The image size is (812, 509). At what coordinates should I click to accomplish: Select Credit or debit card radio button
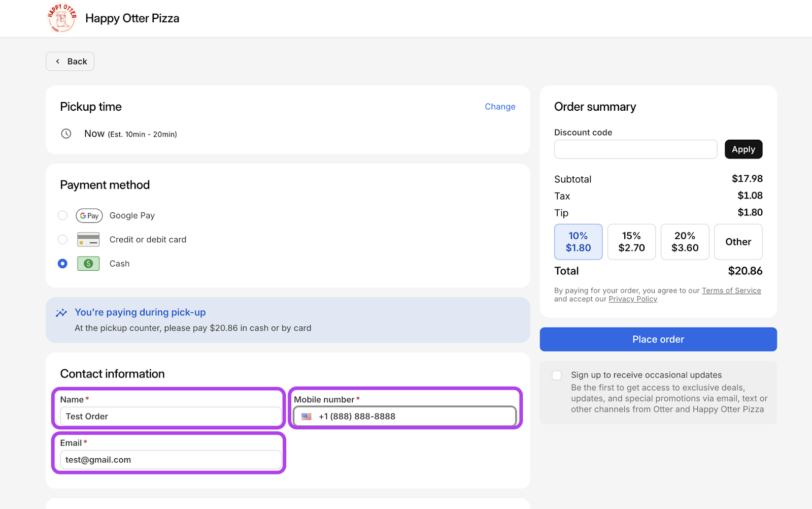click(x=62, y=239)
